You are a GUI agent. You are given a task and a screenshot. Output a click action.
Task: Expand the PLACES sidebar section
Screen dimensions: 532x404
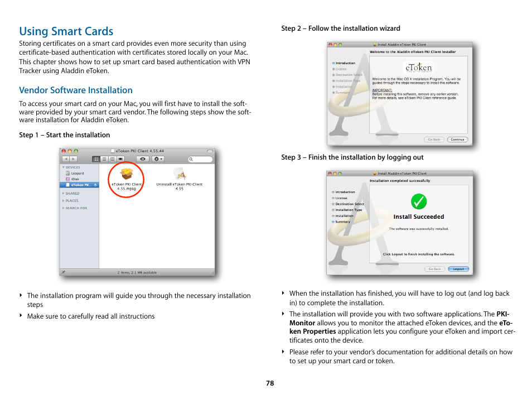pos(64,201)
